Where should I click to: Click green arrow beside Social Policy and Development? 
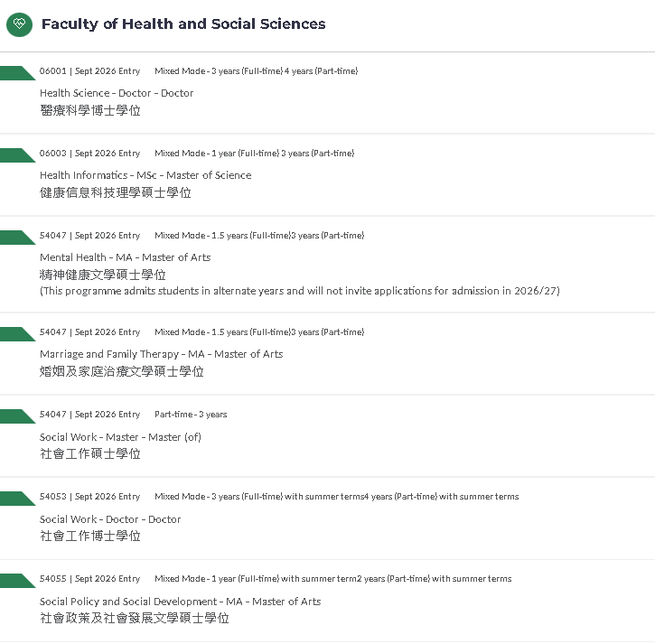point(17,581)
